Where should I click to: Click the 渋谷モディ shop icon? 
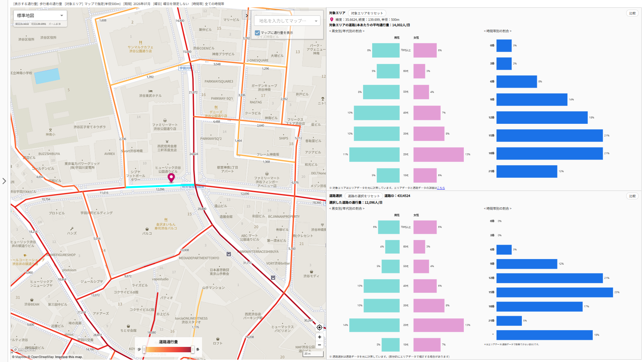(311, 272)
